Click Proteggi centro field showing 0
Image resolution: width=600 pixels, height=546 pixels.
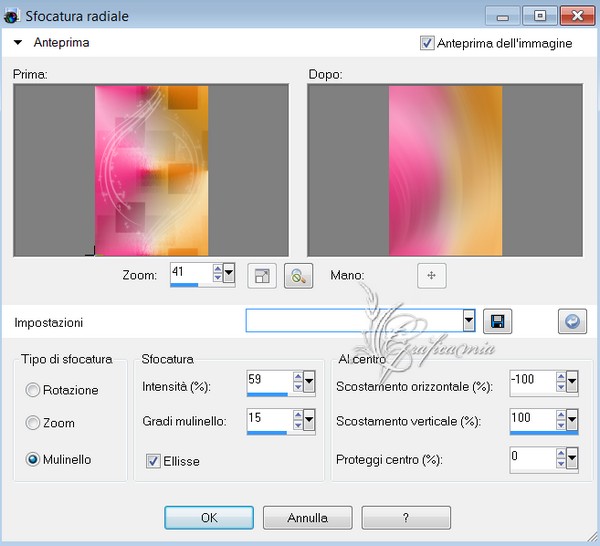pos(532,457)
